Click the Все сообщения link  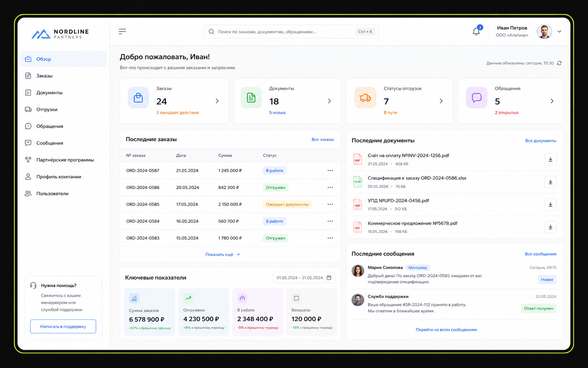coord(541,254)
